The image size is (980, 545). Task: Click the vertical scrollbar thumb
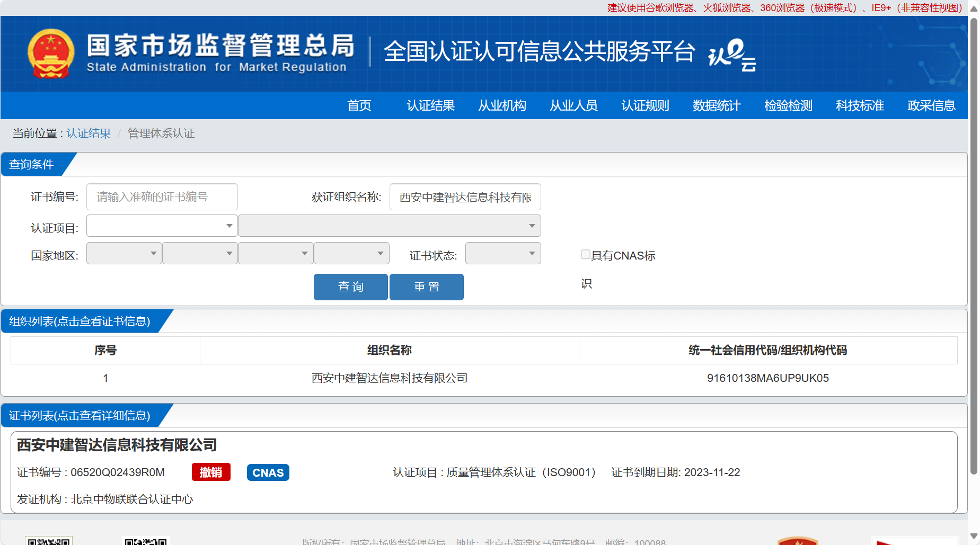(x=974, y=246)
